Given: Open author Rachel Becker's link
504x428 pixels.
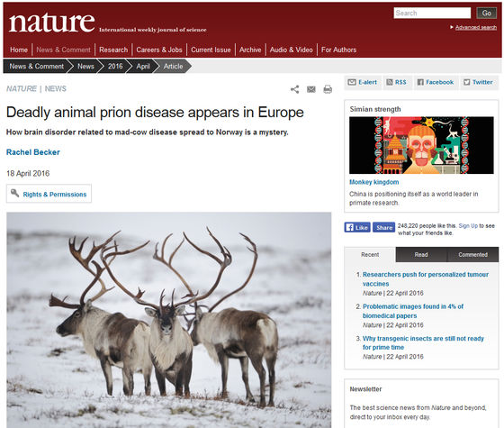Looking at the screenshot, I should [x=33, y=152].
